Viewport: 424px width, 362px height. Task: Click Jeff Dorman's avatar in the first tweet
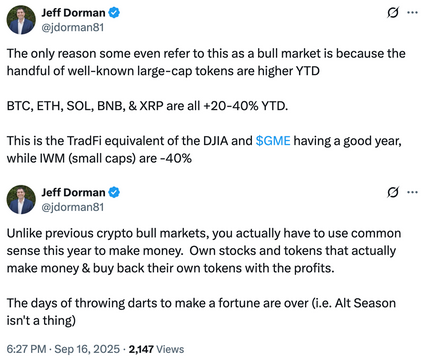point(21,20)
